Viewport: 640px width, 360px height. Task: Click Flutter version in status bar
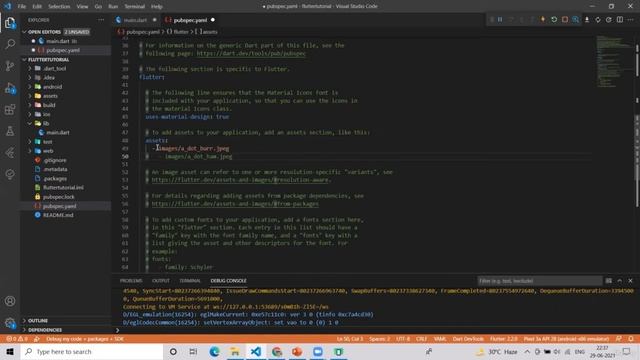[x=504, y=339]
